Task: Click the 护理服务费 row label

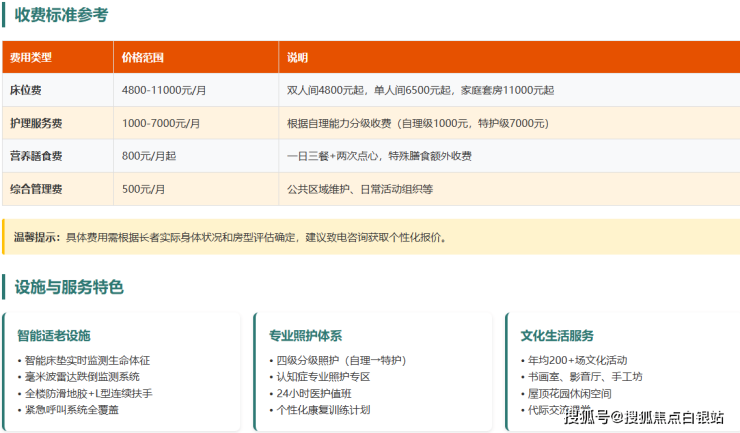Action: pos(36,123)
